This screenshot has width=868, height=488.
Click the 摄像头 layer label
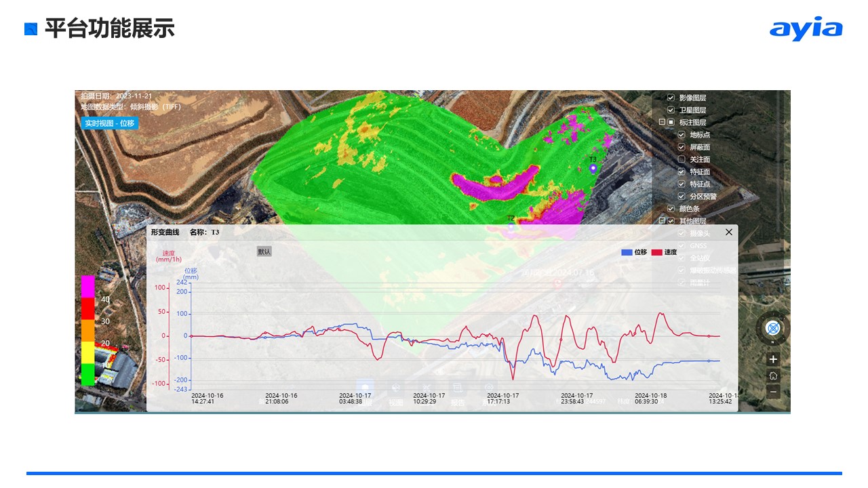click(x=701, y=233)
